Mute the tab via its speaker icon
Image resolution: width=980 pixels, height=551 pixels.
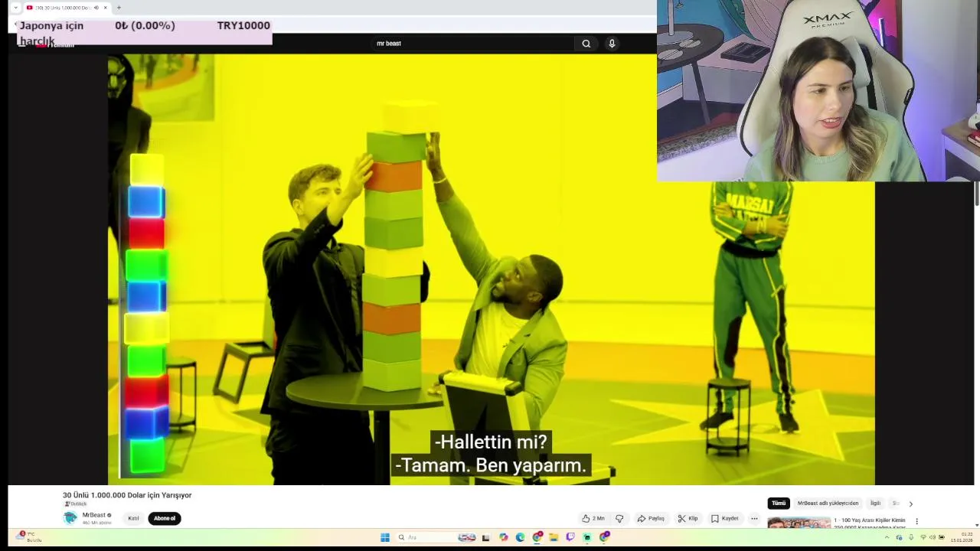click(x=96, y=8)
